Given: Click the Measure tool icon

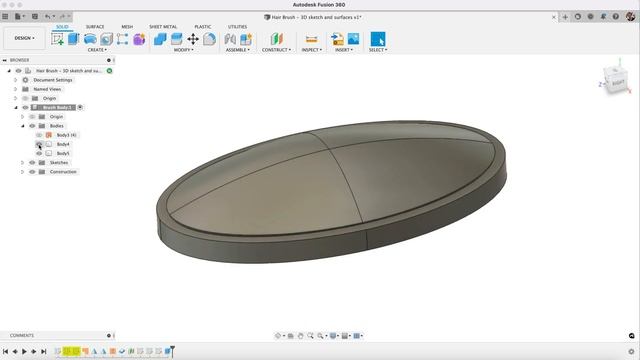Looking at the screenshot, I should (x=311, y=39).
